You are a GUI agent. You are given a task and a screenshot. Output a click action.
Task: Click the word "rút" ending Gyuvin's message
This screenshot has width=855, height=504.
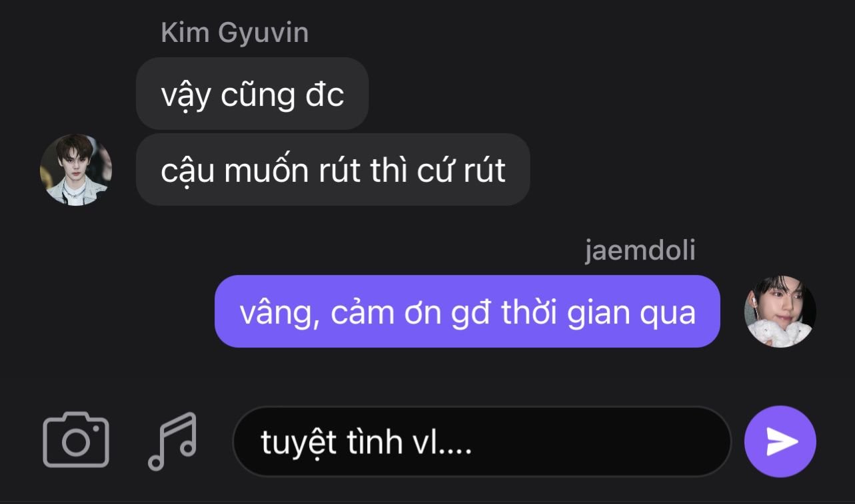(485, 170)
